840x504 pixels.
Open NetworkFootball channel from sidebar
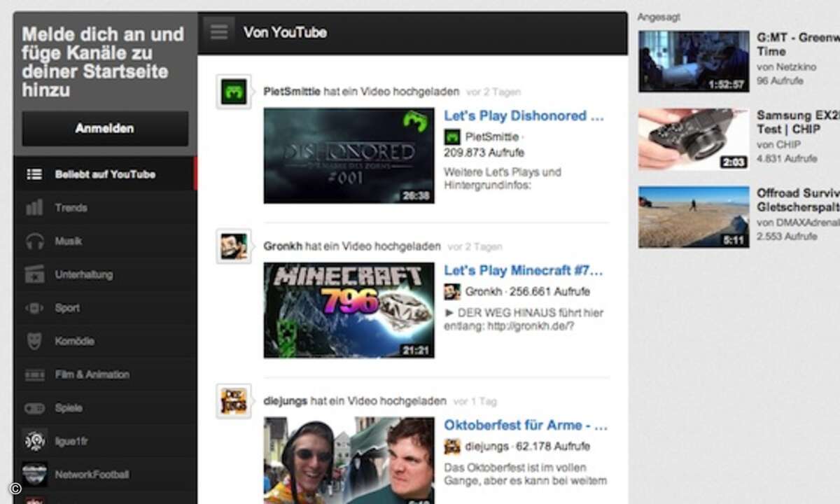105,474
